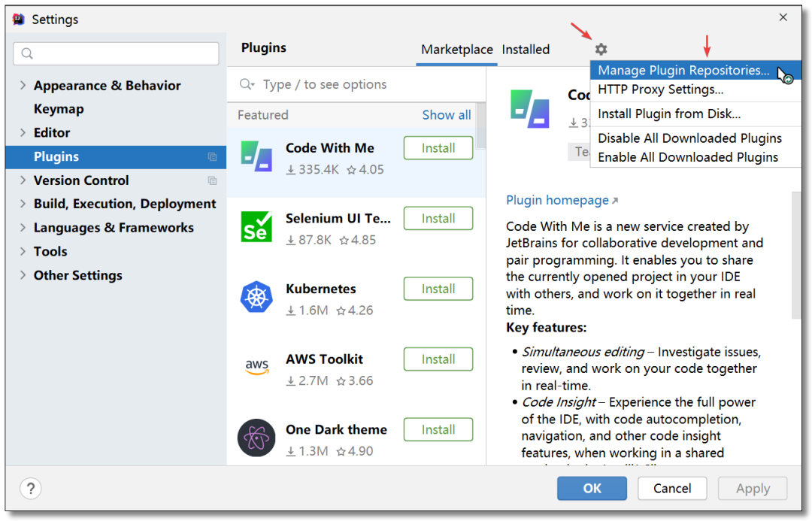The width and height of the screenshot is (812, 521).
Task: Expand Build, Execution, Deployment node
Action: tap(23, 204)
